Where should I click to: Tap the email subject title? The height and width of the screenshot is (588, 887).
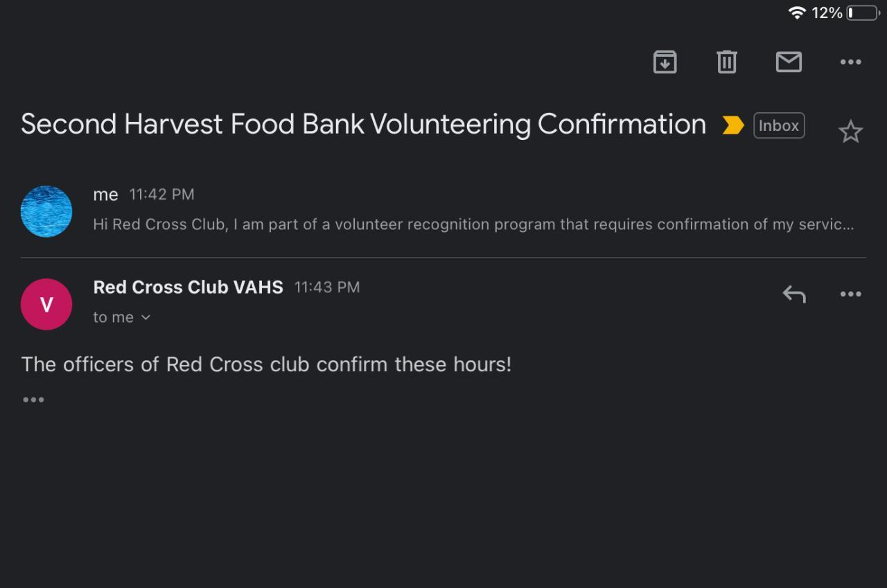[x=363, y=125]
